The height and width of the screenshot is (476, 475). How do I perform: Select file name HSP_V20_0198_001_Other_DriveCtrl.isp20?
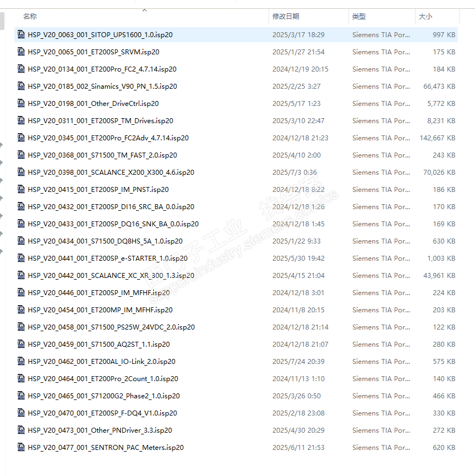[93, 104]
